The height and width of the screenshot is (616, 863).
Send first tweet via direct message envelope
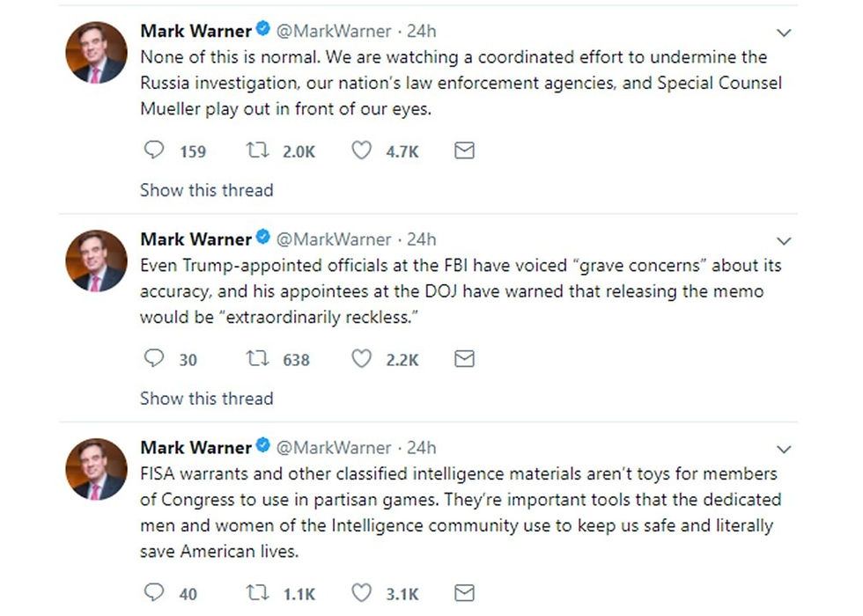click(x=464, y=150)
